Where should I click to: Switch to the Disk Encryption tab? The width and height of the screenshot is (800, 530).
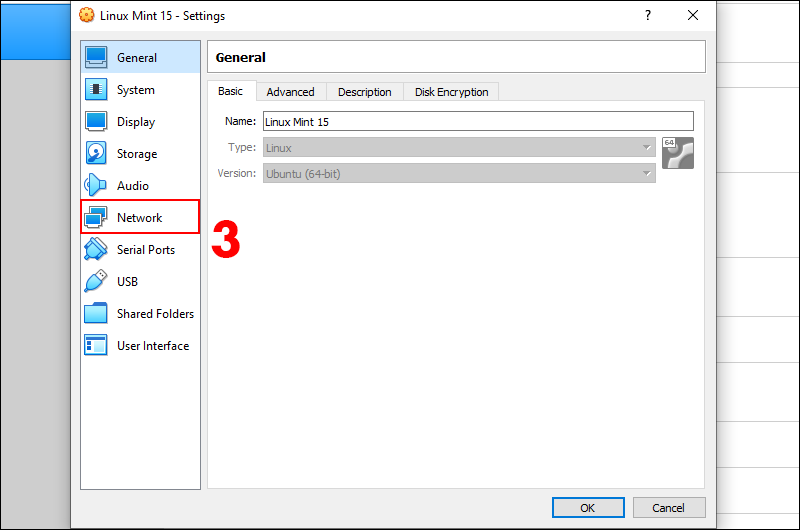(x=452, y=92)
